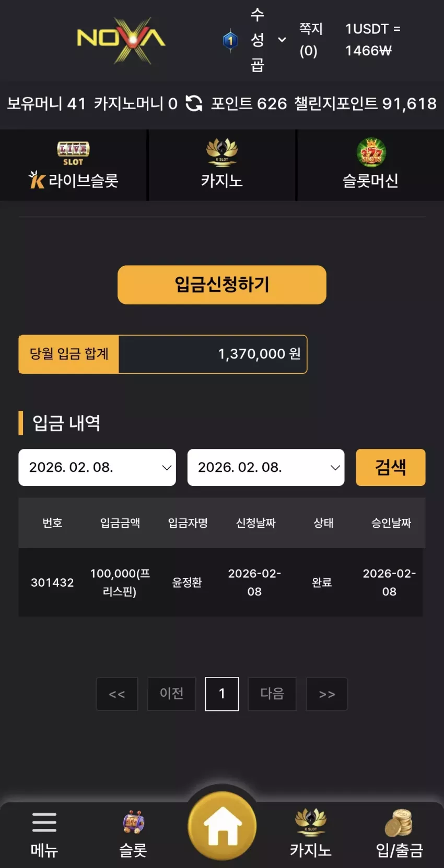Go home via the golden house button
This screenshot has width=444, height=868.
coord(222,826)
